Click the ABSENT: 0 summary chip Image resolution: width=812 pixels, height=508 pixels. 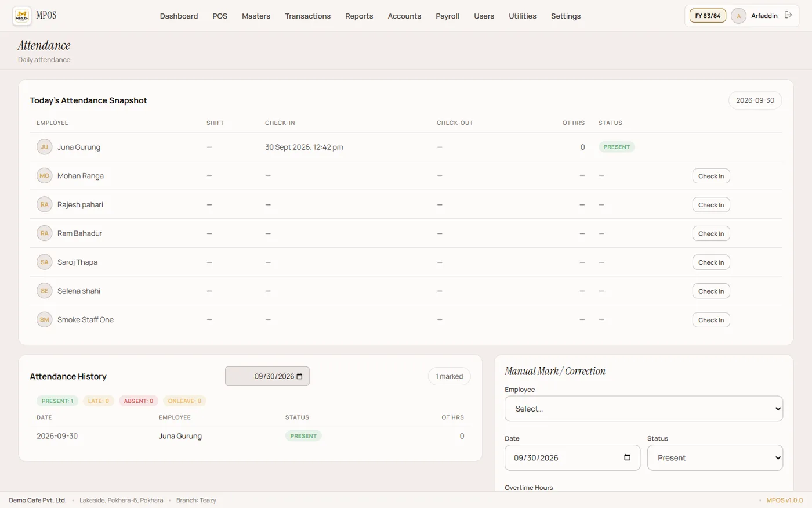click(139, 401)
